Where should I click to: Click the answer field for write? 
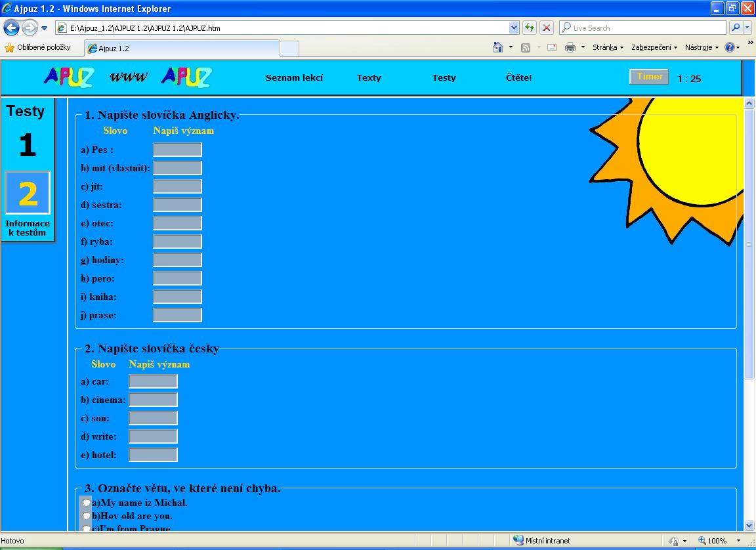click(154, 436)
